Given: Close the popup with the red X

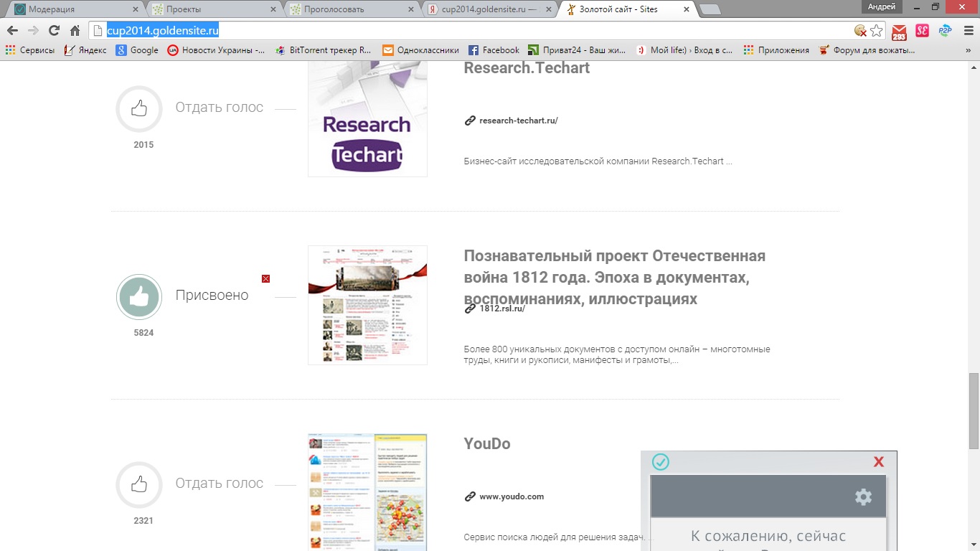Looking at the screenshot, I should 878,462.
